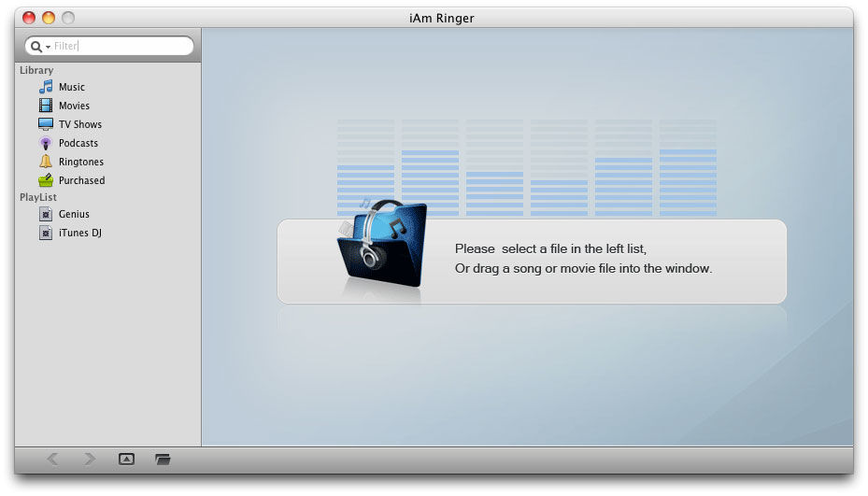The image size is (868, 496).
Task: Click the red close window button
Action: point(29,18)
